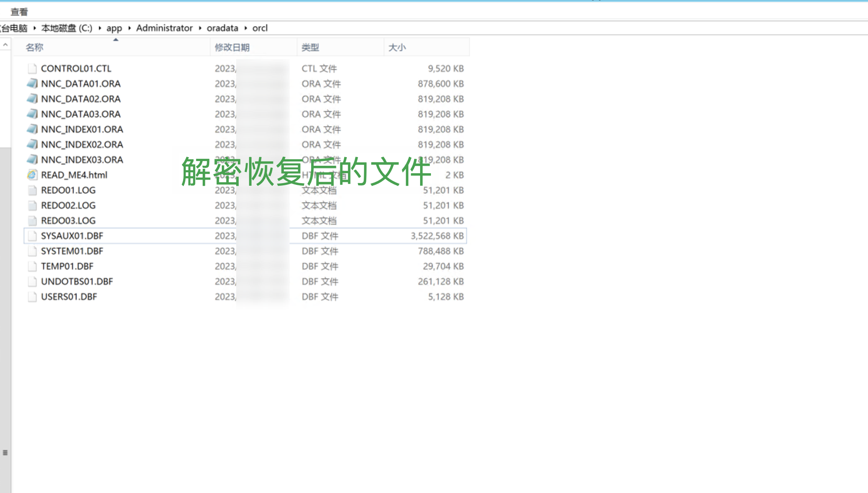Open the breadcrumb arrow after app
Viewport: 868px width, 493px height.
[x=129, y=28]
